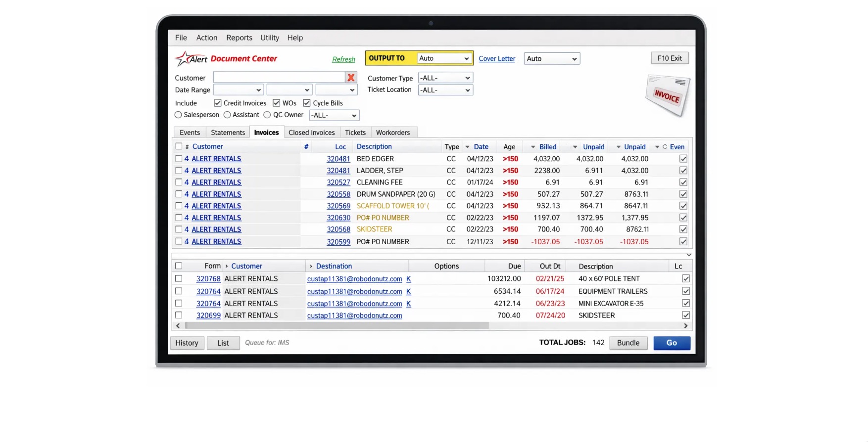This screenshot has height=442, width=868.
Task: Click into the Customer input field
Action: click(279, 78)
